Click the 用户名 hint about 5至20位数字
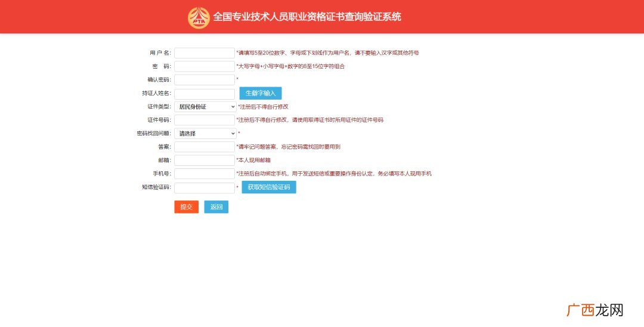 point(327,53)
